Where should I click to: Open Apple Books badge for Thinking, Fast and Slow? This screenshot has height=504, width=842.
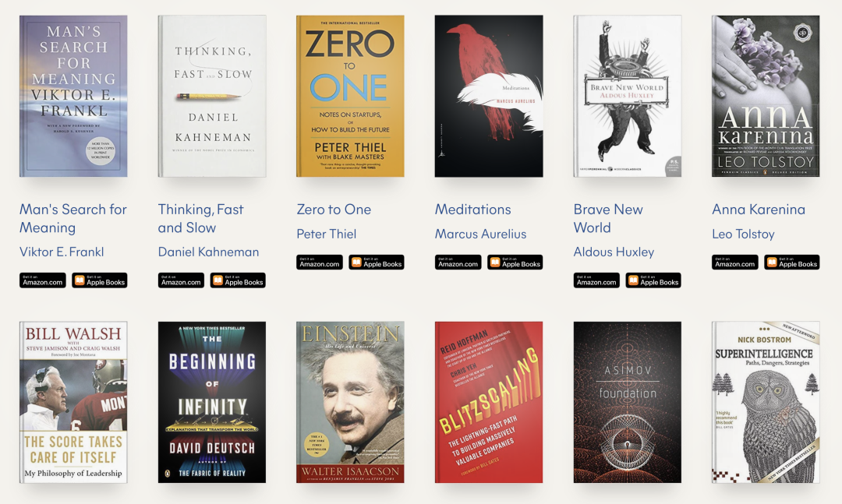pyautogui.click(x=238, y=280)
